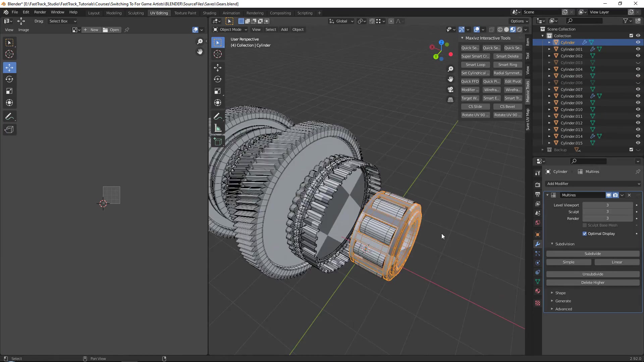This screenshot has width=644, height=362.
Task: Click the Subdivide button
Action: (593, 254)
